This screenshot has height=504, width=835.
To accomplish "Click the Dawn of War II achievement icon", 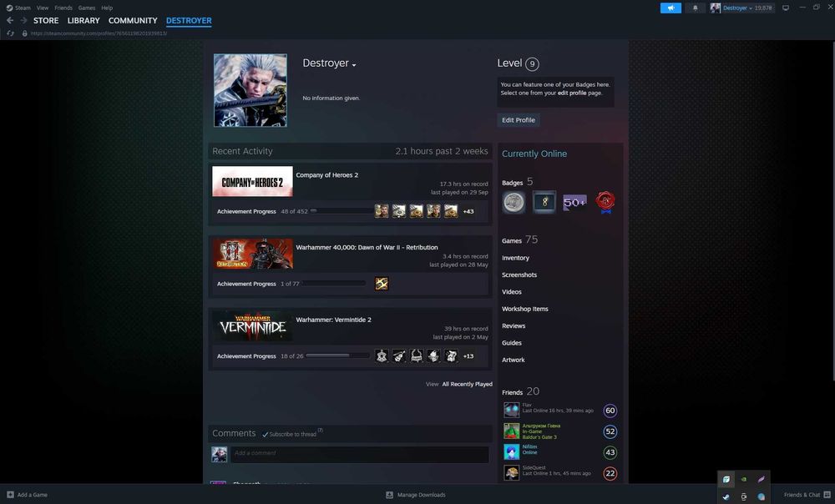I will pos(382,284).
